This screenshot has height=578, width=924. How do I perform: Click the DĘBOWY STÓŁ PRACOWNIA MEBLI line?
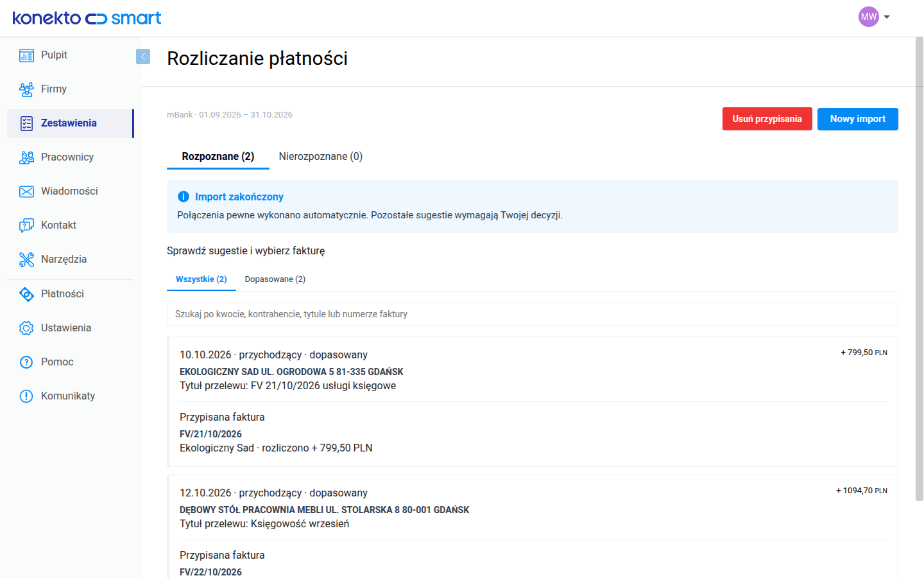pos(325,510)
